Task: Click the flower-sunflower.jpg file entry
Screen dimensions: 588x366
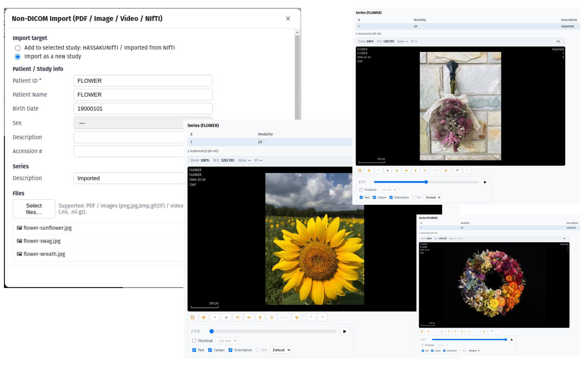Action: click(x=98, y=228)
